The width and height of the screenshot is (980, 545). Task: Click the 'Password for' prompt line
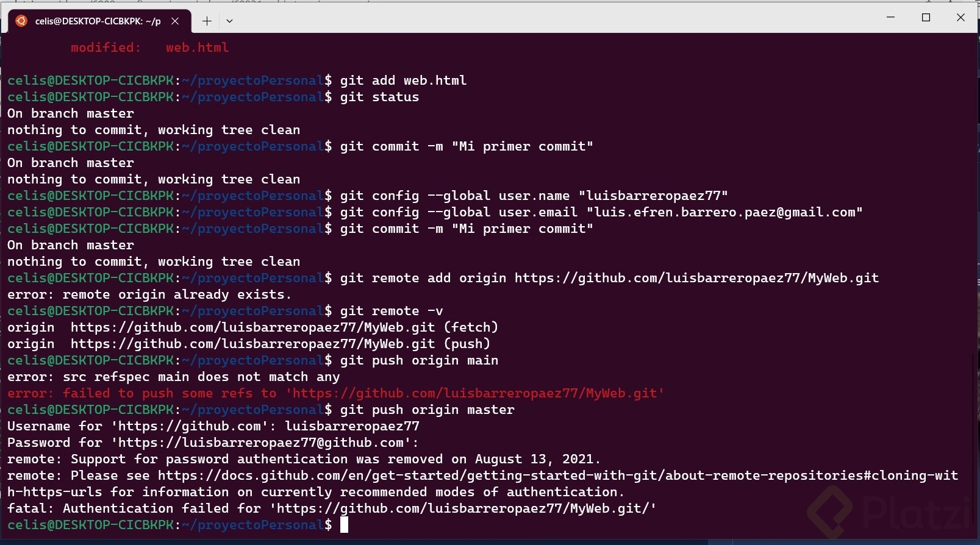tap(213, 443)
